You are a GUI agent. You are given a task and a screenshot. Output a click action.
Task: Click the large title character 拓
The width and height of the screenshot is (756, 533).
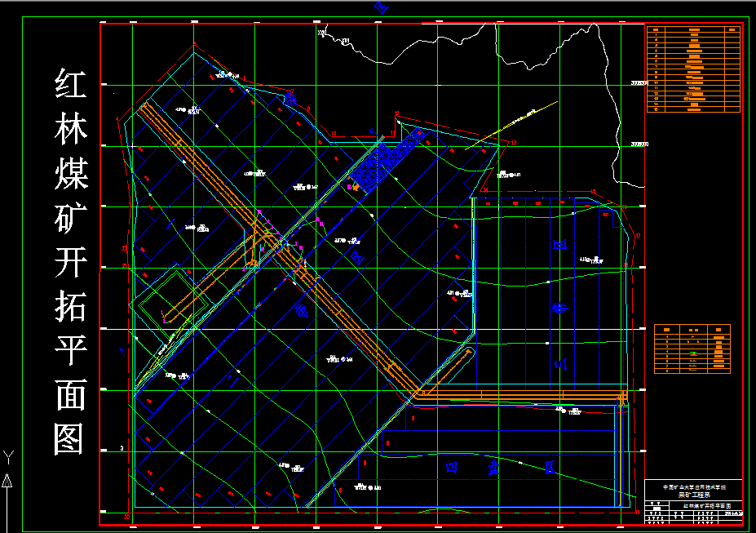point(70,306)
